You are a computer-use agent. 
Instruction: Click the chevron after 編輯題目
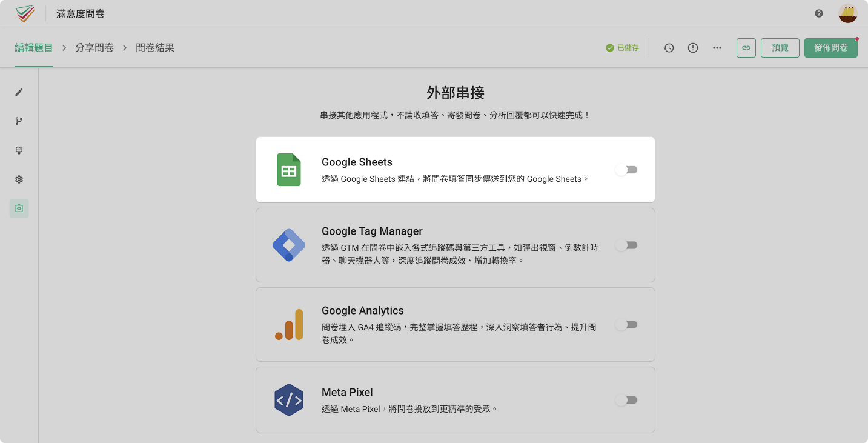click(x=64, y=48)
